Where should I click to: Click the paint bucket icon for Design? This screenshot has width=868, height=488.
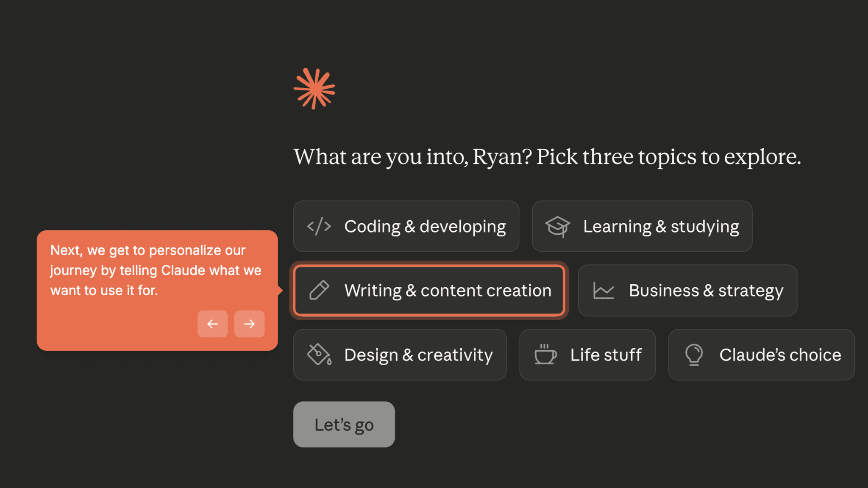tap(318, 355)
